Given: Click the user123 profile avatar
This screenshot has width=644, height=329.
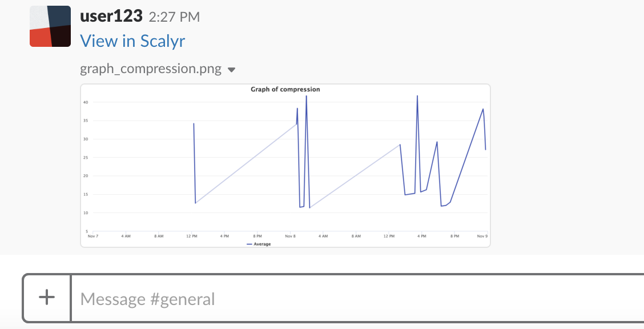Looking at the screenshot, I should [50, 26].
